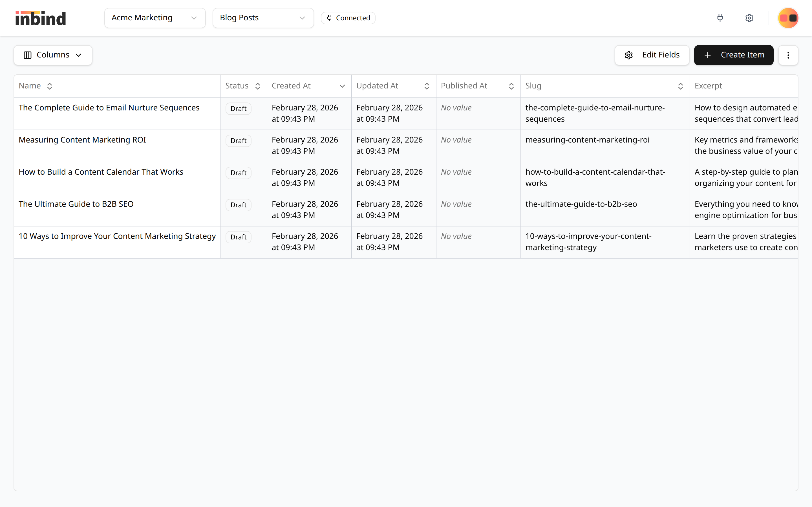Click the Draft badge for The Ultimate Guide to B2B SEO
Screen dimensions: 812x507
(x=238, y=204)
